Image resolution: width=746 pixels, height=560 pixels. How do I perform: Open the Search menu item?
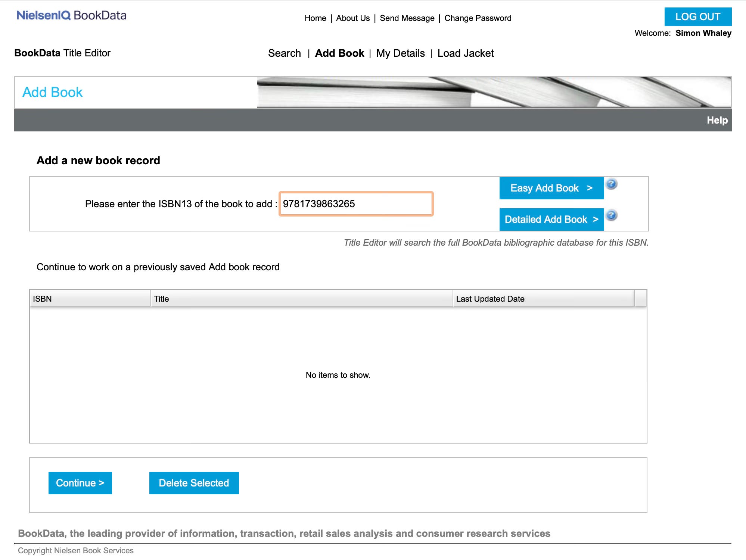(284, 53)
